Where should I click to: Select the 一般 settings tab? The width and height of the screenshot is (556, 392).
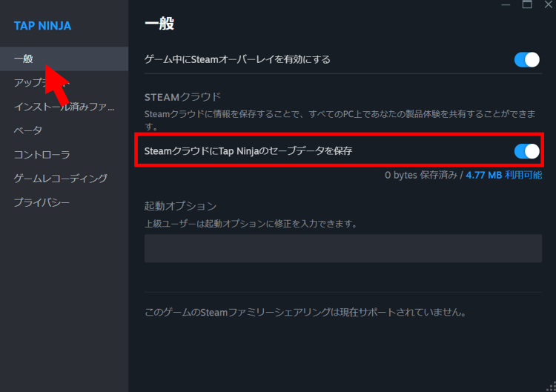click(64, 59)
